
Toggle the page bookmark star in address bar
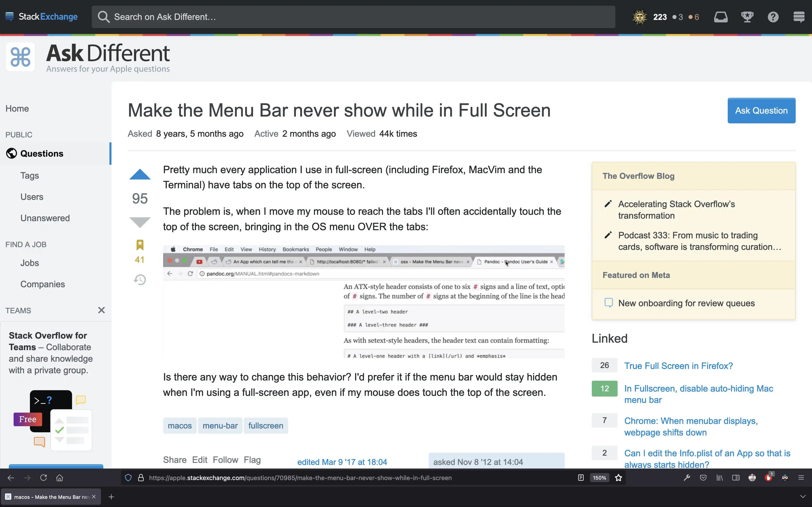click(618, 478)
